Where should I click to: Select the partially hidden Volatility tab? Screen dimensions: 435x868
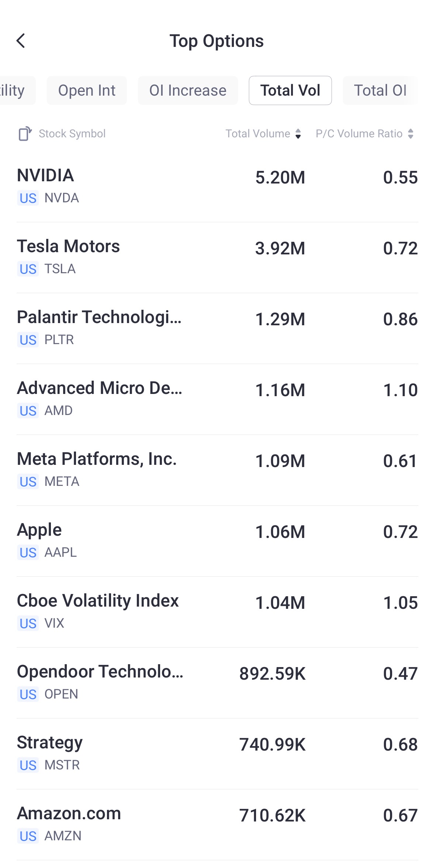15,90
